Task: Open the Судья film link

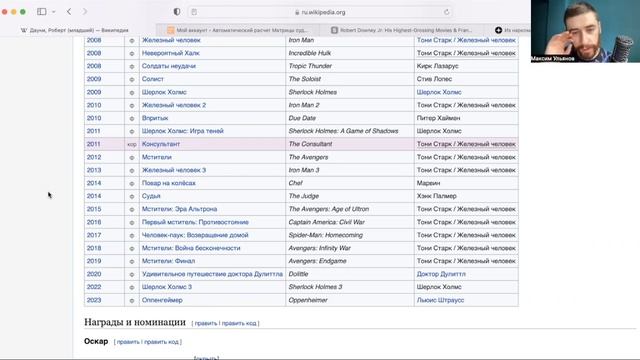Action: pos(151,196)
